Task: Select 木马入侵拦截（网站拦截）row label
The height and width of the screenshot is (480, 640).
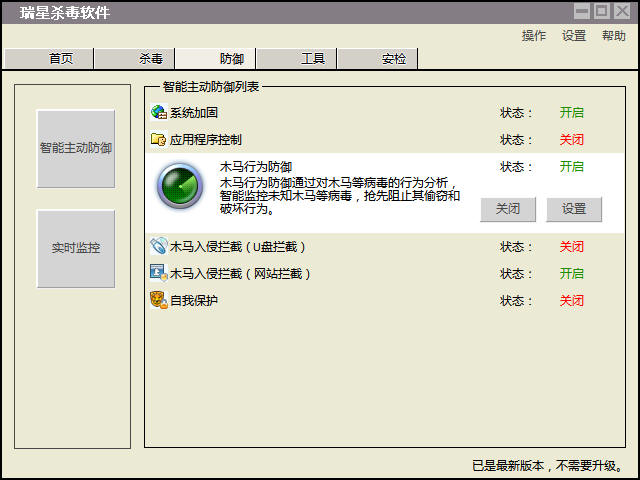Action: [240, 274]
